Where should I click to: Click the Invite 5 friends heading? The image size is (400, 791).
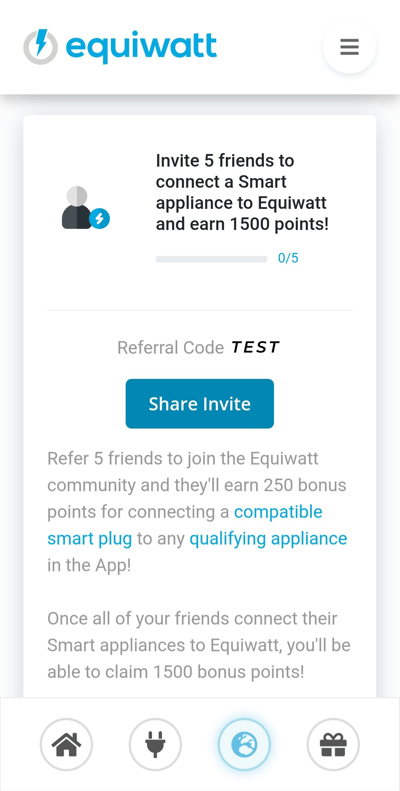(x=242, y=192)
